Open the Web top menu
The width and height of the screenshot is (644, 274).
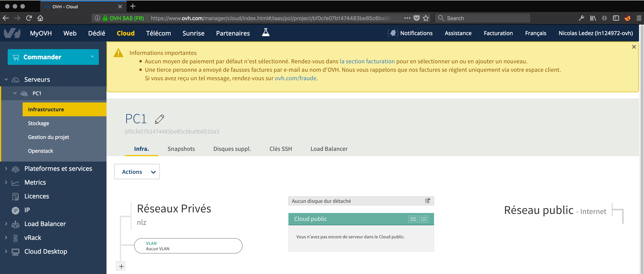click(x=70, y=33)
